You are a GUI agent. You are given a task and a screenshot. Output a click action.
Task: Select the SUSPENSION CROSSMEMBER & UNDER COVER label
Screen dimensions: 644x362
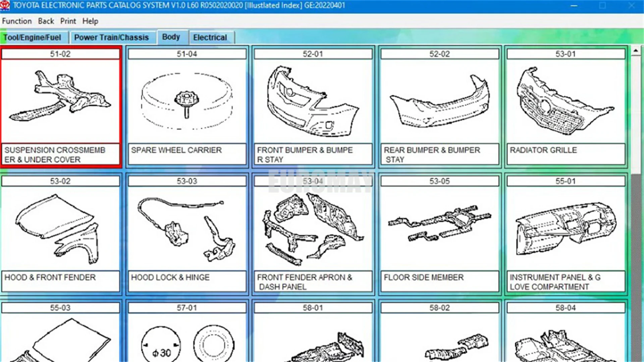60,154
